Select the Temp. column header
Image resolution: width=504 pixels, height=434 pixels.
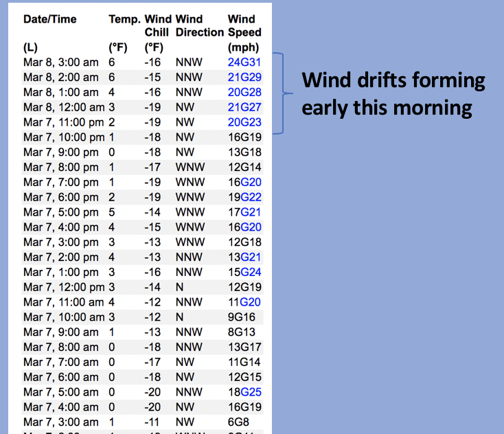(124, 19)
